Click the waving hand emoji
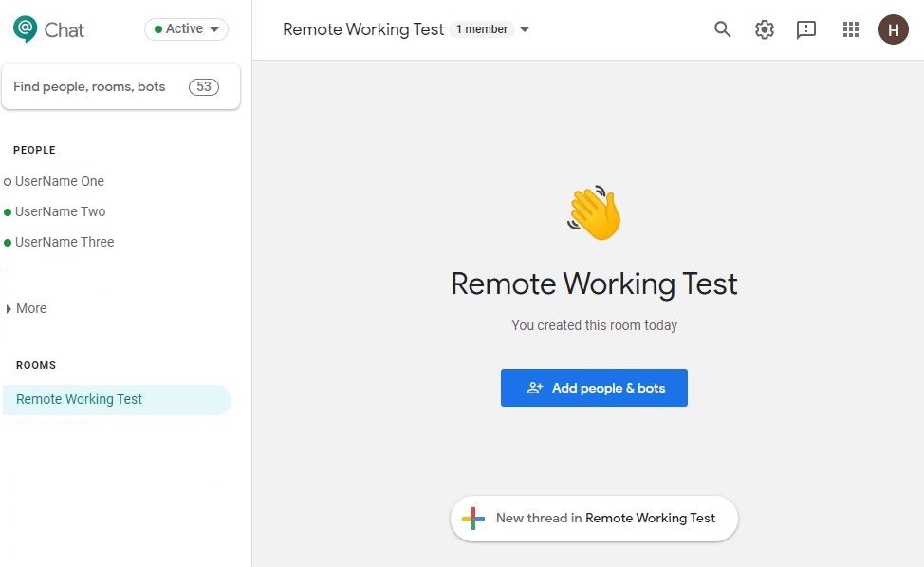Screen dimensions: 924x567 tap(594, 212)
